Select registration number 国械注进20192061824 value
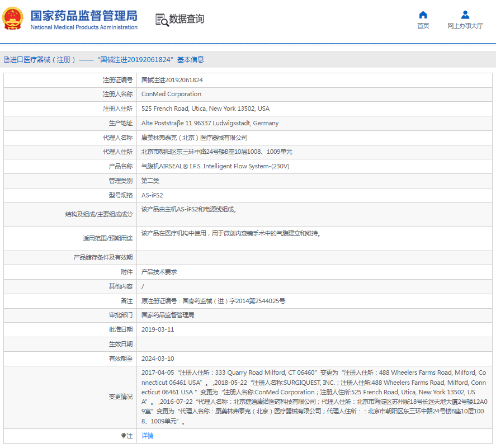496x448 pixels. [x=172, y=80]
